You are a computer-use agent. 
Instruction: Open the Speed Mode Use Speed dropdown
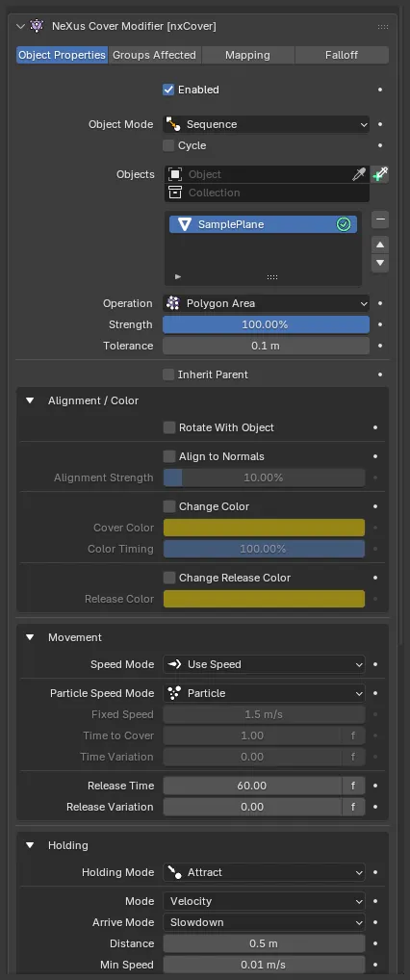pyautogui.click(x=264, y=664)
